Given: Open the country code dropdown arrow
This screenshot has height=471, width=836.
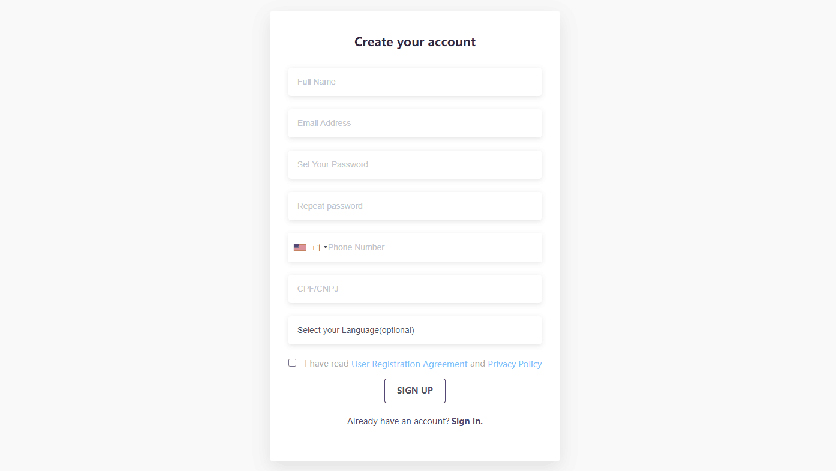Looking at the screenshot, I should coord(325,247).
